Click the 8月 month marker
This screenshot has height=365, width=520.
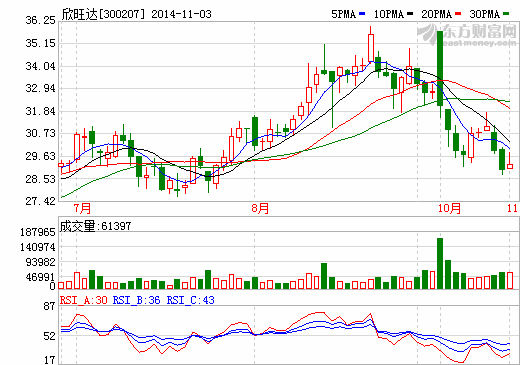[x=260, y=209]
